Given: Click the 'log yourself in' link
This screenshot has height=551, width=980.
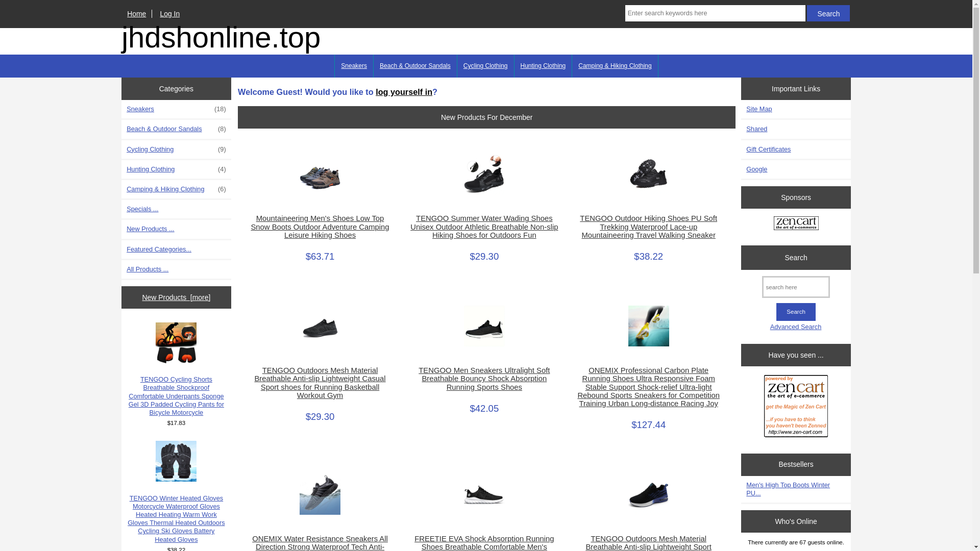Looking at the screenshot, I should click(404, 92).
